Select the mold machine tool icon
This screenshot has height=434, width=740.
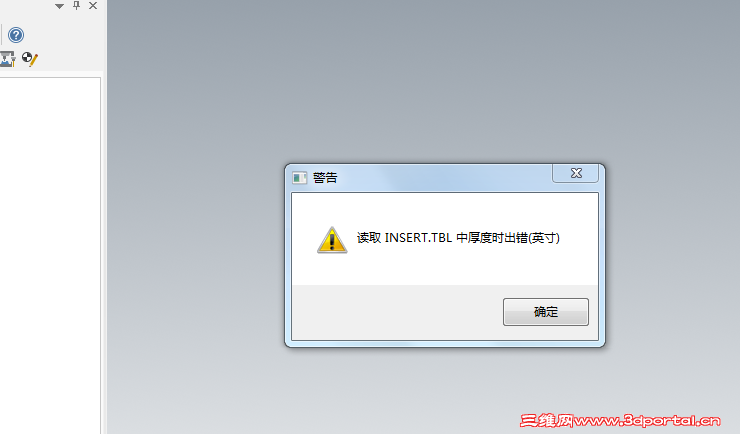(x=7, y=59)
